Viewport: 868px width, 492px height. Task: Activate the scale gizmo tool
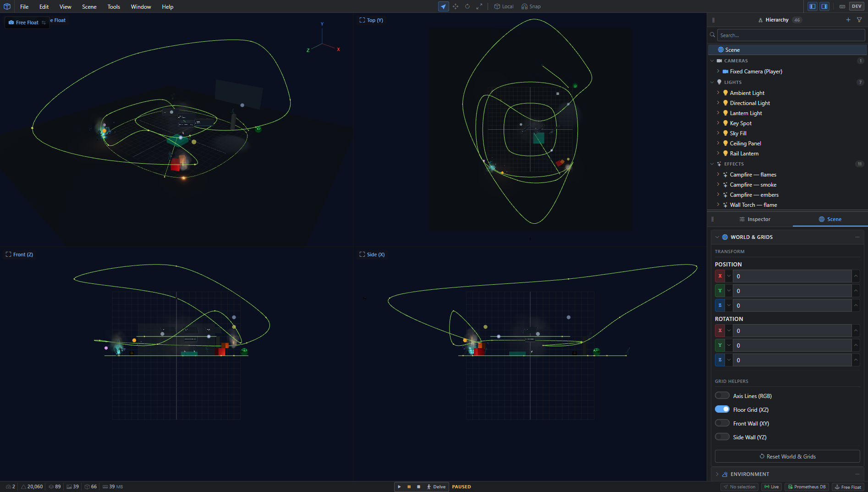coord(479,6)
